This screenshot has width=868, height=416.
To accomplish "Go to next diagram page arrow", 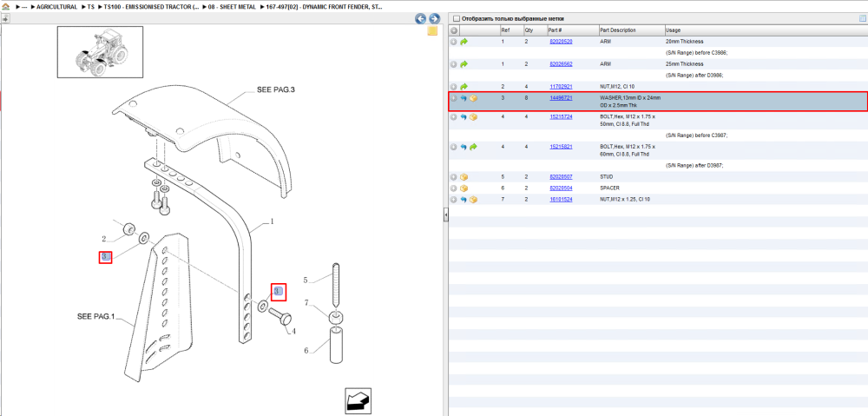I will tap(435, 18).
